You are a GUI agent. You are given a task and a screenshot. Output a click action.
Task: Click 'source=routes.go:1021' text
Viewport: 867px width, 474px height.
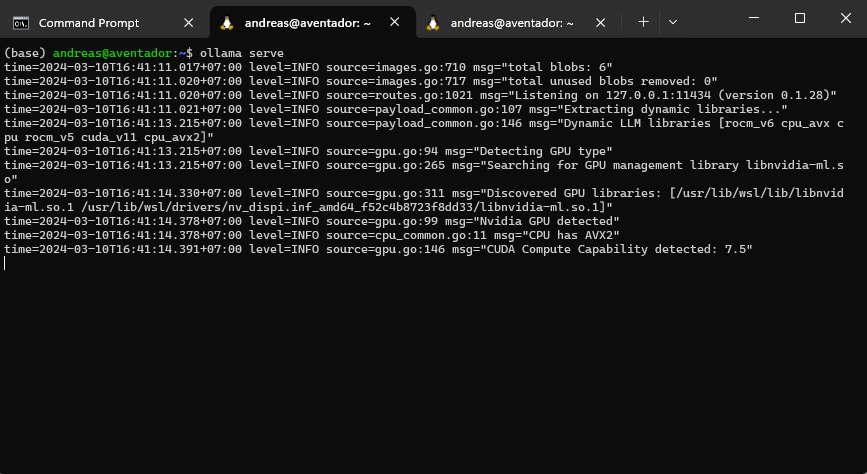pos(399,96)
